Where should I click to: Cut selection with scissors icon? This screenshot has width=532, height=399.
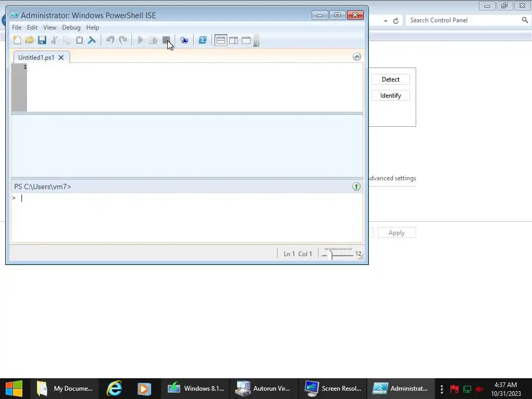[x=54, y=40]
